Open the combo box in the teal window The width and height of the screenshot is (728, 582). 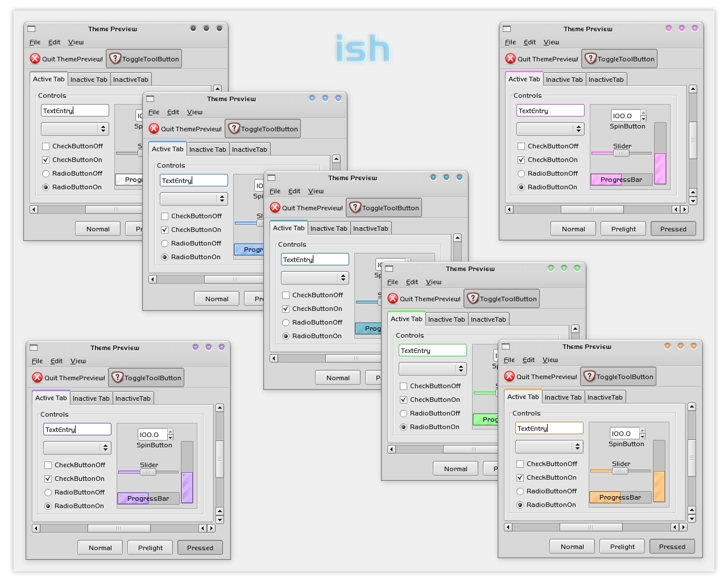(315, 278)
